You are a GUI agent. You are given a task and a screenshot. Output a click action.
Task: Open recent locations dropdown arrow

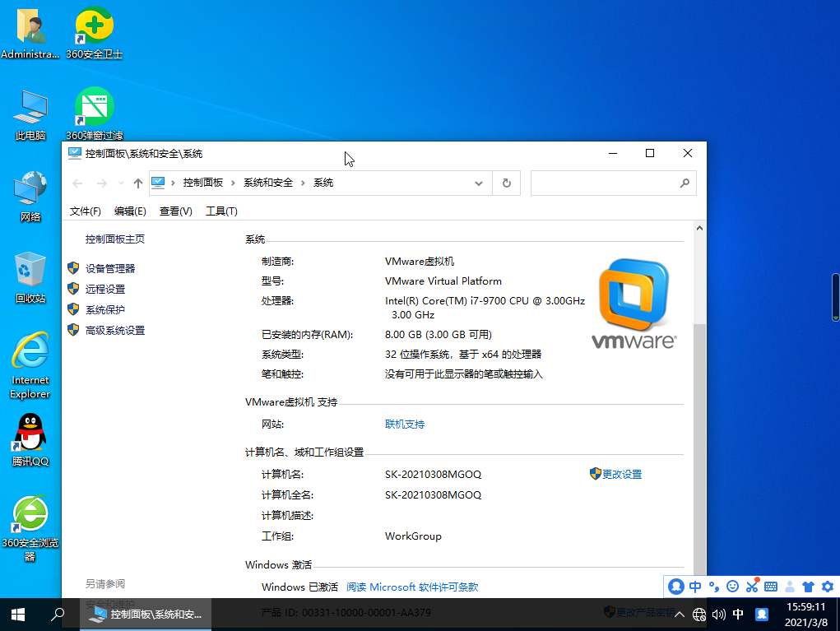121,183
